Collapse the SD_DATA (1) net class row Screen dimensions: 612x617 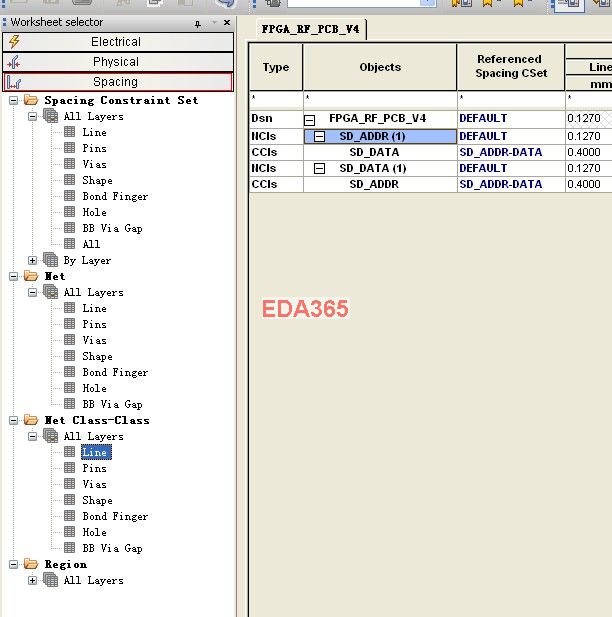tap(320, 168)
